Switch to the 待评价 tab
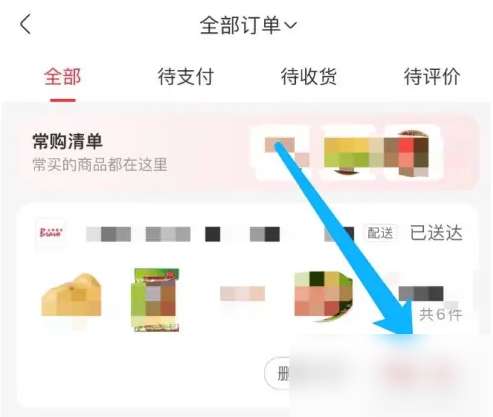Image resolution: width=493 pixels, height=417 pixels. [432, 77]
